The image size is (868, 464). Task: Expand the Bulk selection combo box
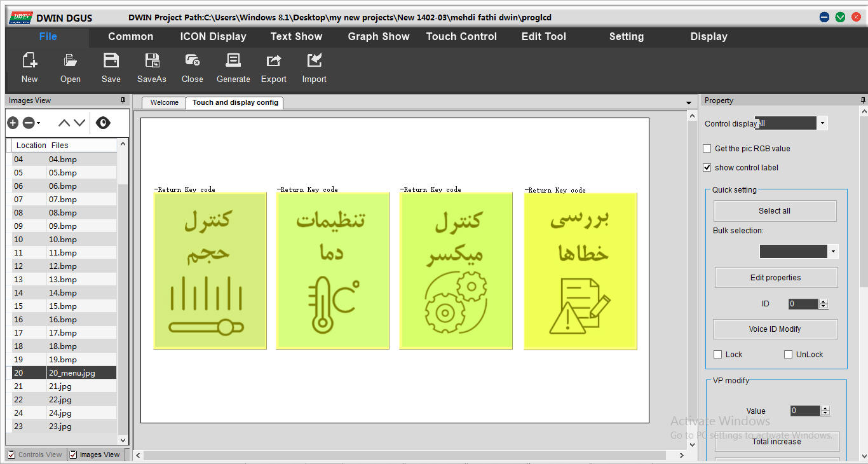832,252
